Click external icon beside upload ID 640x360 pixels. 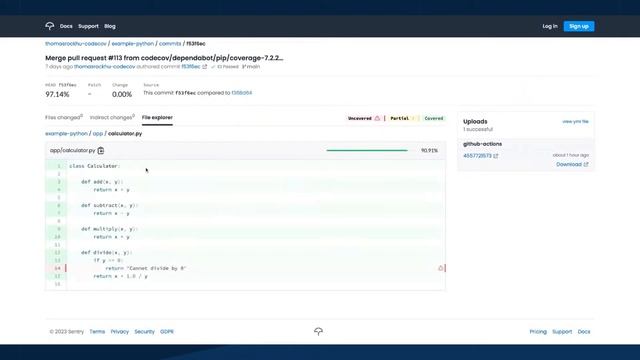point(496,156)
